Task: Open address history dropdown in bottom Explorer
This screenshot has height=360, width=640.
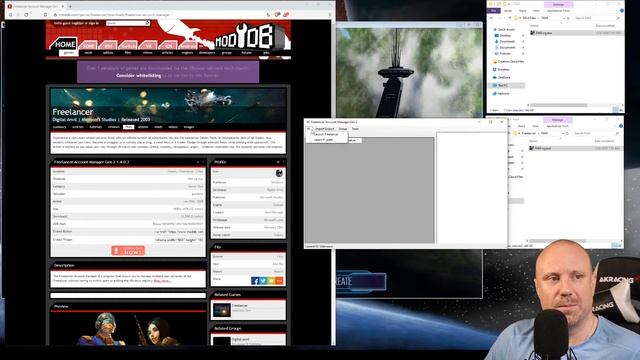Action: pos(563,133)
